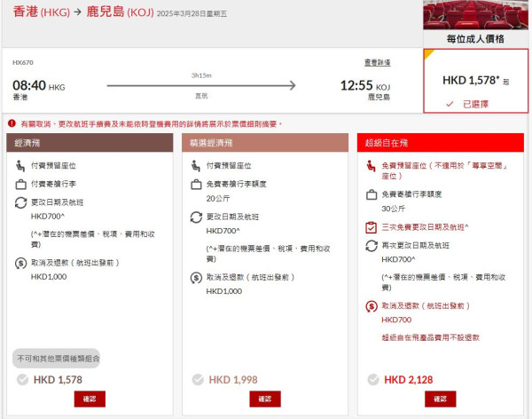Click 已選擇 selected status label
532x419 pixels.
click(x=475, y=104)
